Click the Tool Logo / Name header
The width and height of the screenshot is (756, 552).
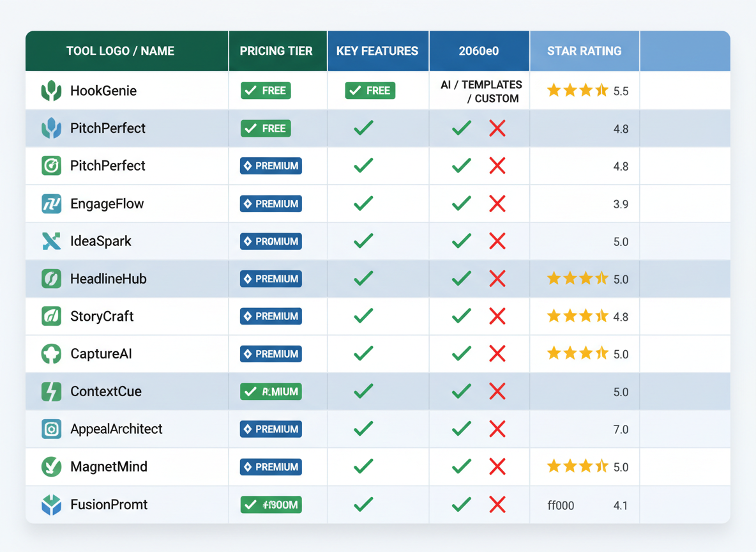[126, 50]
